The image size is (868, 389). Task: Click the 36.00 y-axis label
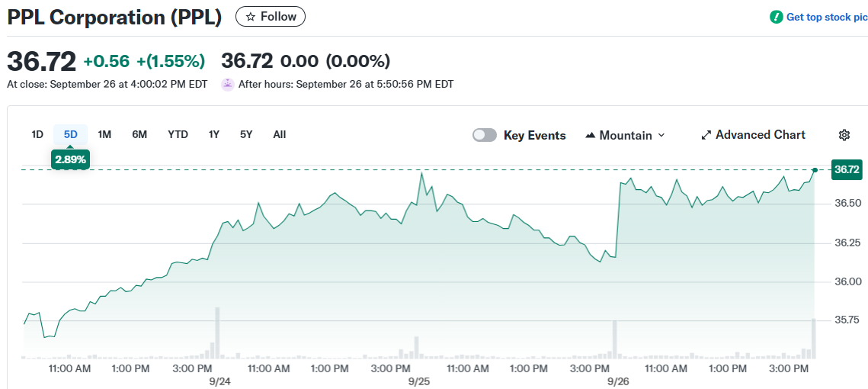point(847,281)
